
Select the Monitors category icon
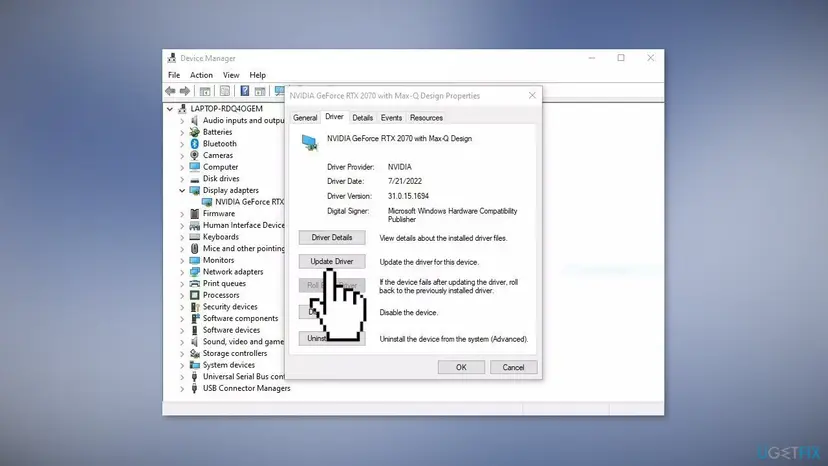194,260
